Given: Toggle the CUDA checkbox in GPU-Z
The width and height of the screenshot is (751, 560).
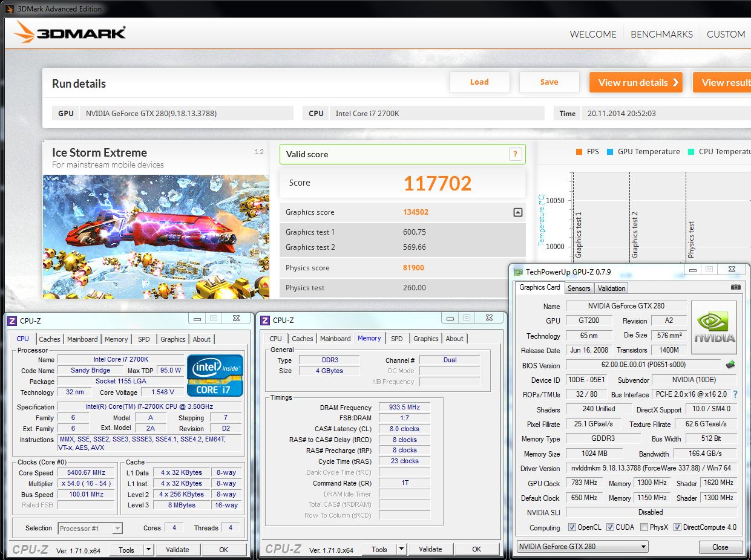Looking at the screenshot, I should tap(610, 527).
